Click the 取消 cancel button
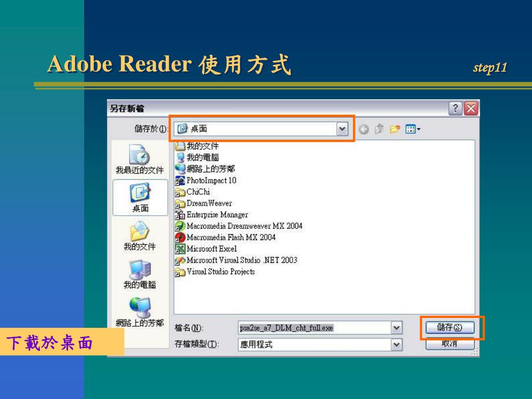This screenshot has height=399, width=532. tap(450, 344)
